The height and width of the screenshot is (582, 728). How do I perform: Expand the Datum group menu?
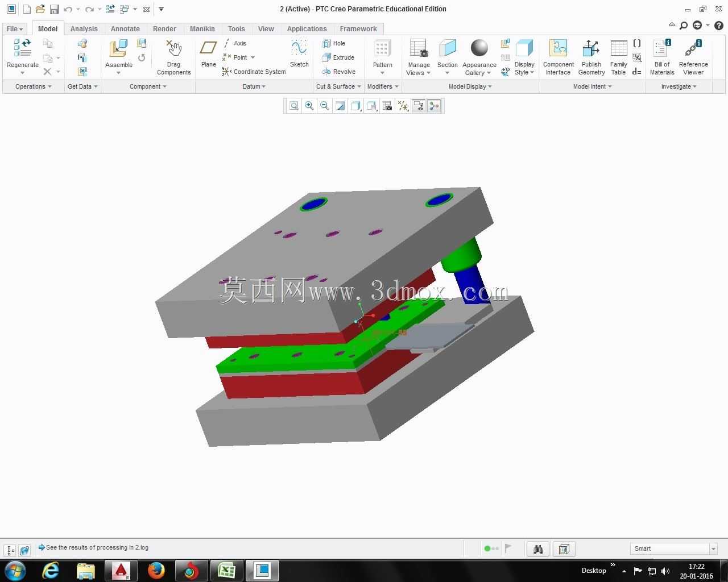pos(254,86)
